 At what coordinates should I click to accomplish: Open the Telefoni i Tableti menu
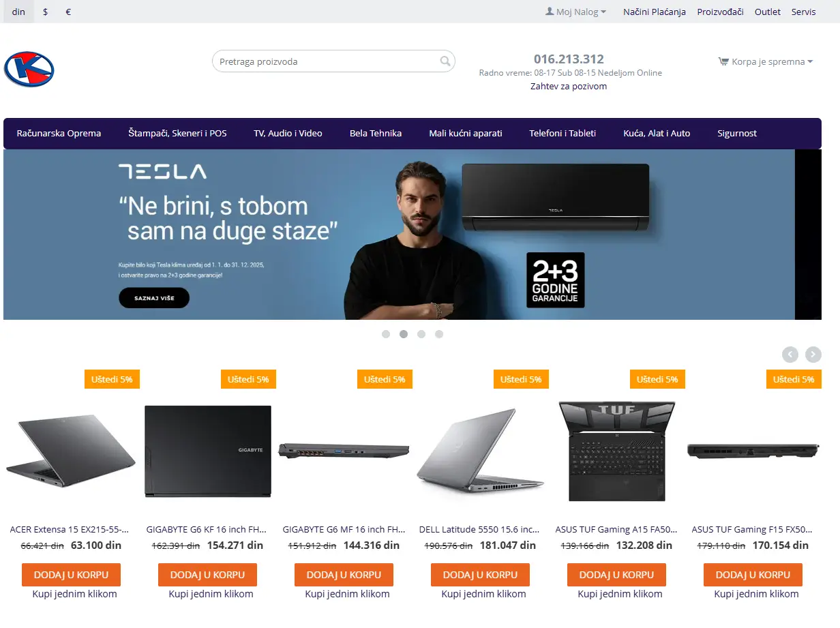[x=562, y=133]
